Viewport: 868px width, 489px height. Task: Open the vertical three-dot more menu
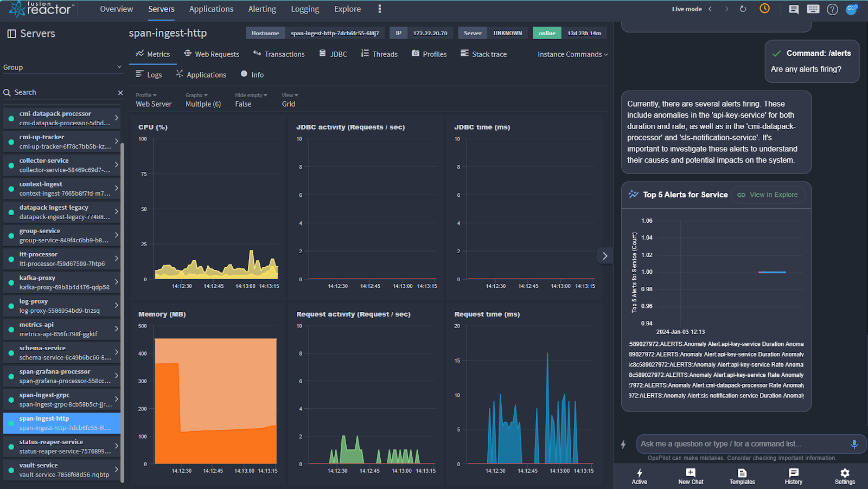pyautogui.click(x=379, y=9)
